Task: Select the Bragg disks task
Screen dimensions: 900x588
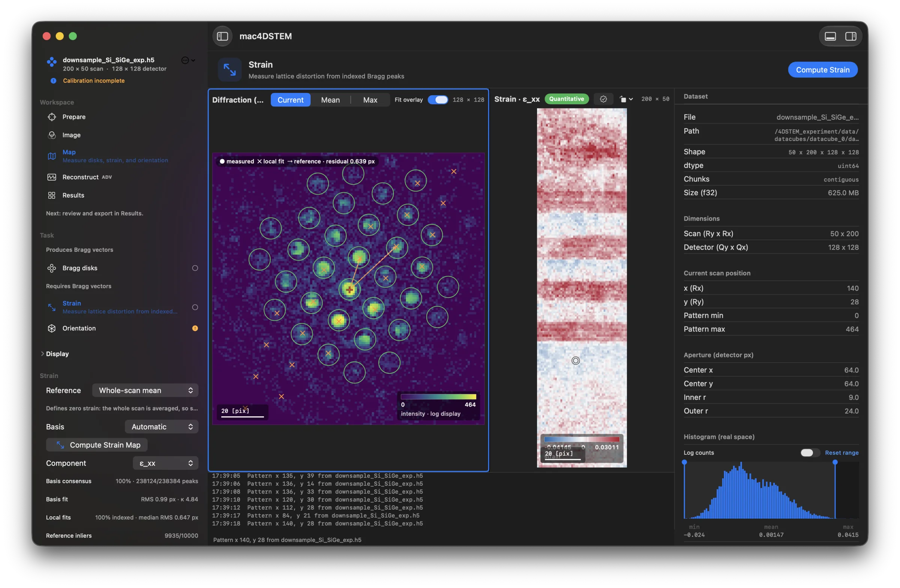Action: click(80, 268)
